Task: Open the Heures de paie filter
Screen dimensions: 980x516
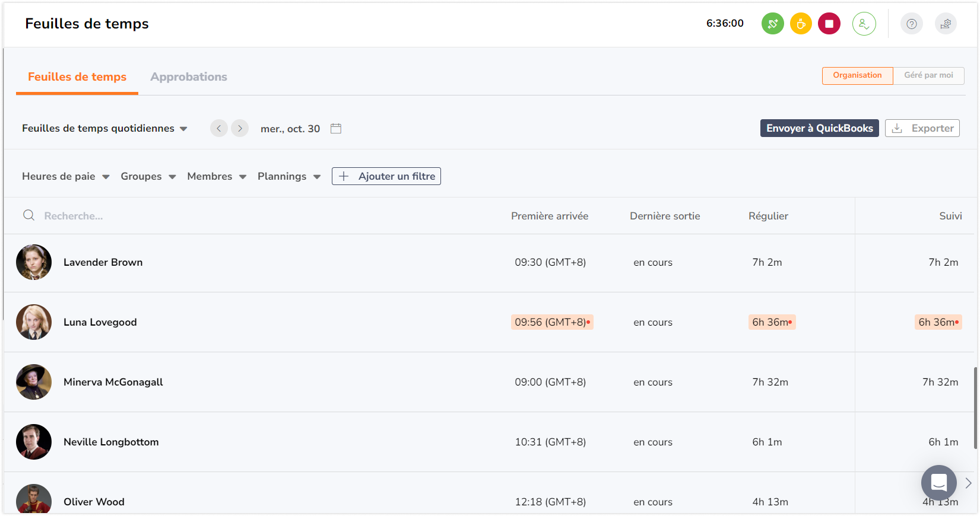Action: (66, 176)
